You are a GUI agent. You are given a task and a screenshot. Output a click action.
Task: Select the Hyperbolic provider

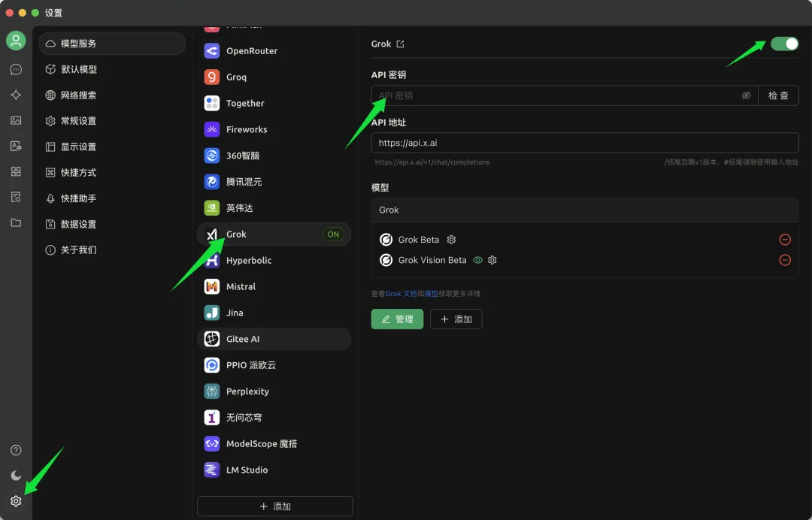(x=274, y=260)
